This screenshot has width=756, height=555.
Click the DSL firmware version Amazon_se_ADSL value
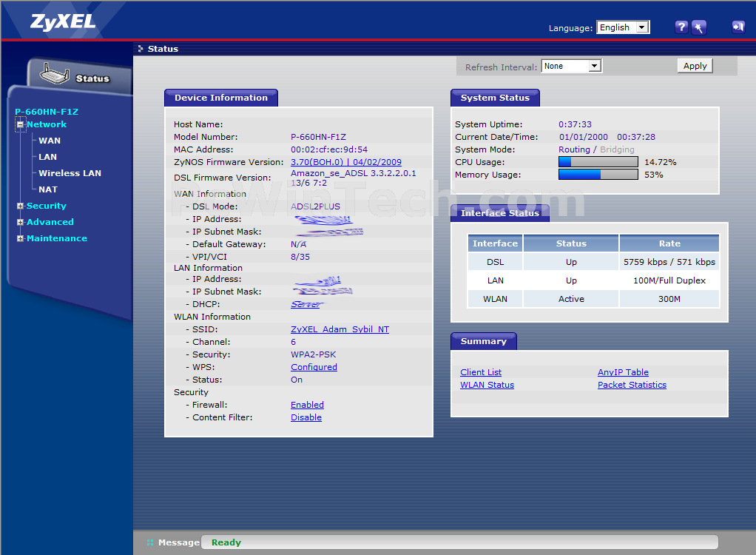point(354,178)
